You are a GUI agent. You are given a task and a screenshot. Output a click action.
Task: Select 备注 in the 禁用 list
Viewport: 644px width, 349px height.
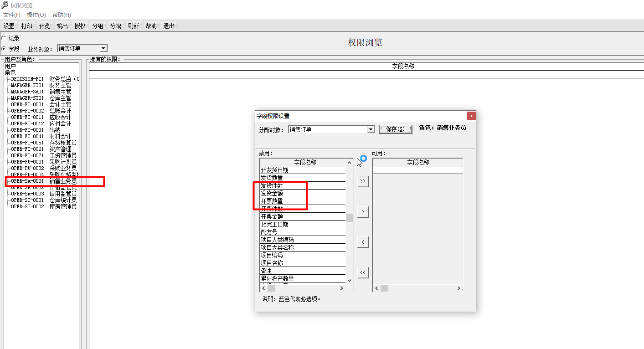(303, 271)
